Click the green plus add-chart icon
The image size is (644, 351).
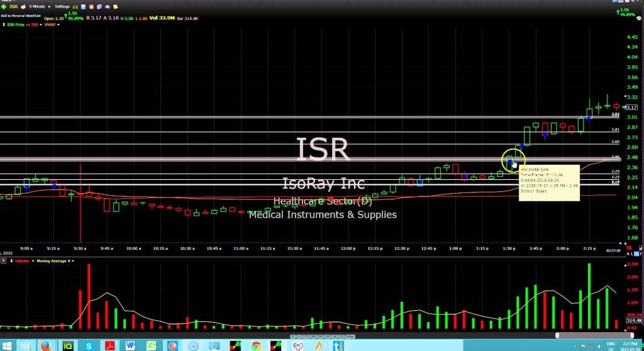click(4, 6)
